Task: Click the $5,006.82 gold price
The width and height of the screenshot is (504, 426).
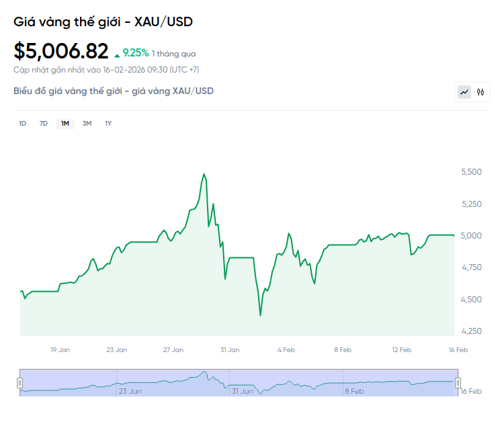Action: 61,51
